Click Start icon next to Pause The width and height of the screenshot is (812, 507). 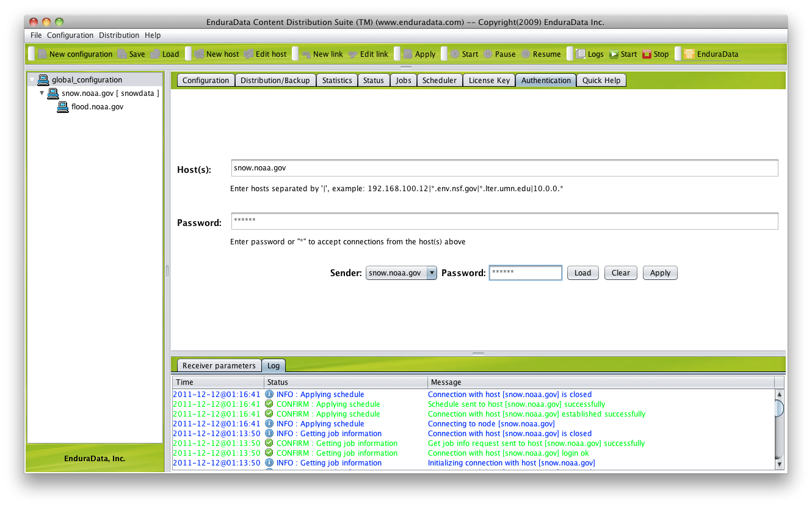[x=455, y=54]
